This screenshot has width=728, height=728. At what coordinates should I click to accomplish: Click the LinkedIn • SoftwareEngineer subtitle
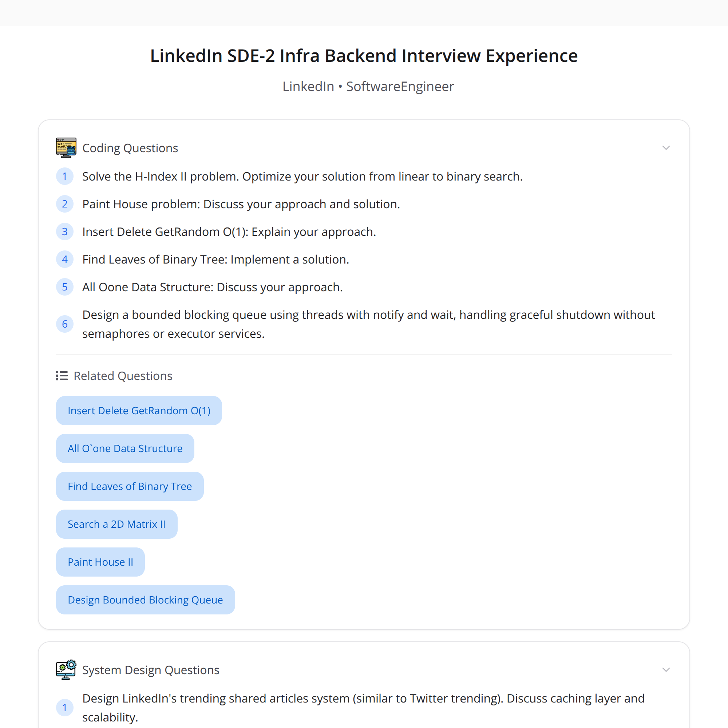pos(368,87)
